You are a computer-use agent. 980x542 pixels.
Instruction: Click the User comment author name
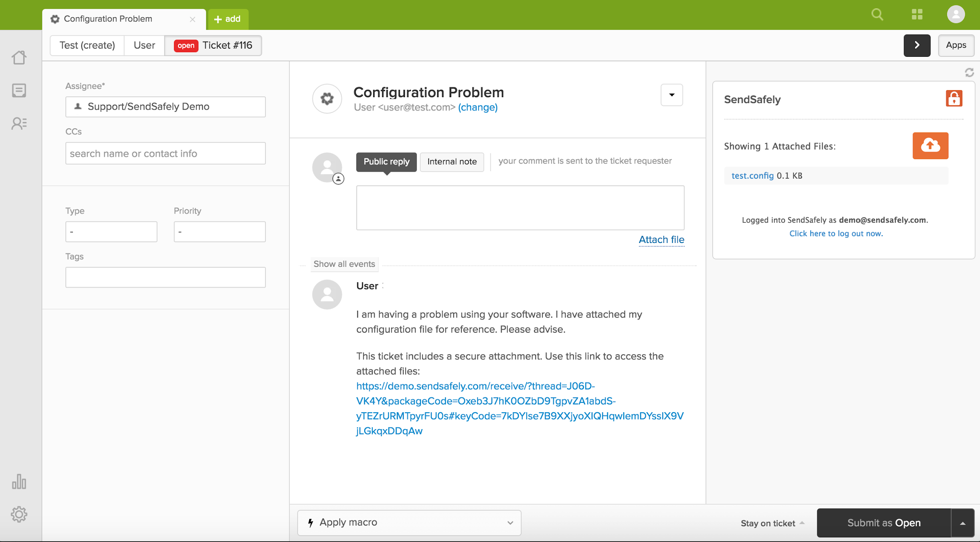tap(367, 286)
